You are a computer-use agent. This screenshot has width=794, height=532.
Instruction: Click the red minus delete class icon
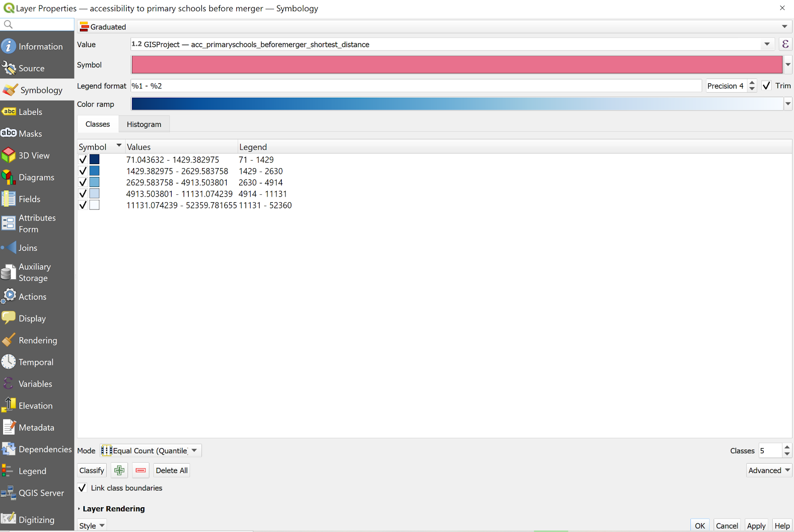(x=141, y=470)
